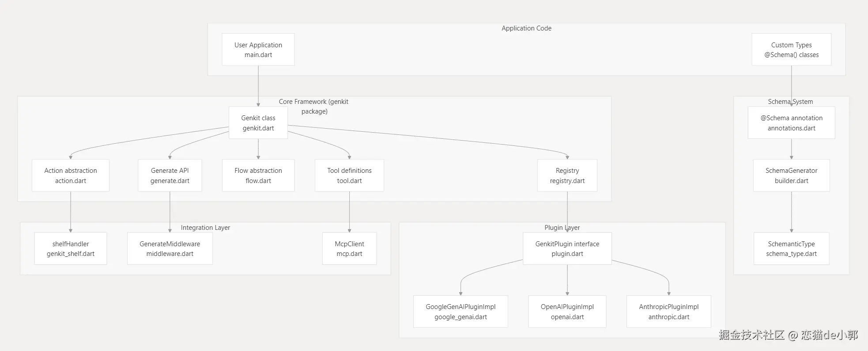Viewport: 868px width, 351px height.
Task: Click the Application Code group label
Action: point(526,28)
